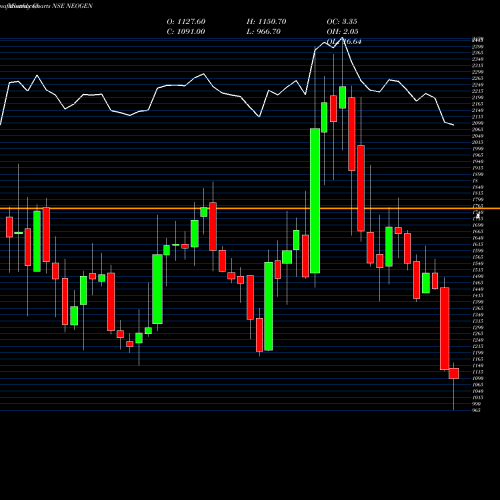The height and width of the screenshot is (500, 500).
Task: Click the NSE NEOGEN chart title
Action: [x=73, y=6]
